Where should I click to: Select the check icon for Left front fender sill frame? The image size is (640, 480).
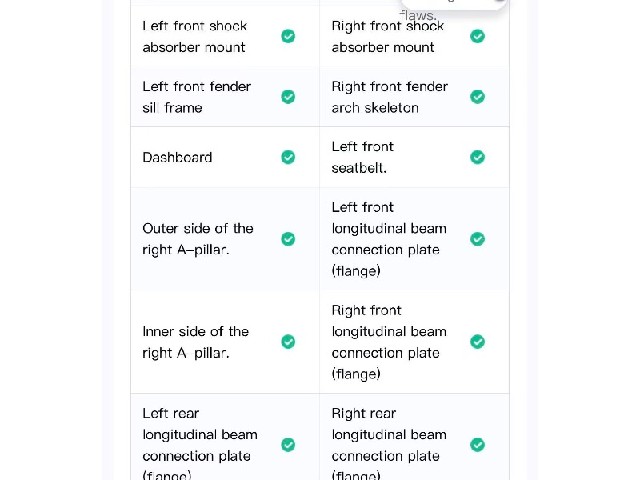(x=288, y=97)
